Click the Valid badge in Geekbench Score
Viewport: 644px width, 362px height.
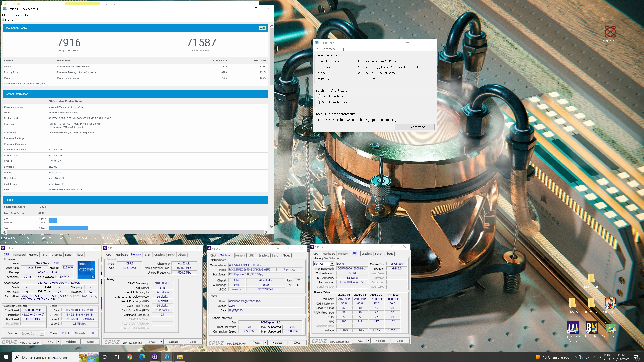262,28
